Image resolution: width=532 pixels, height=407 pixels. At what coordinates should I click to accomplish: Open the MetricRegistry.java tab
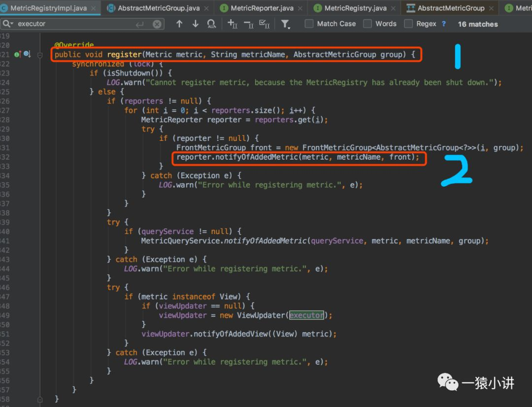pos(355,8)
